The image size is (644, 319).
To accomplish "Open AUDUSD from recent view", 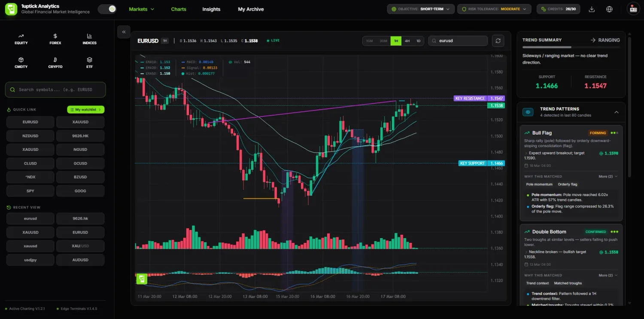I will click(x=80, y=260).
